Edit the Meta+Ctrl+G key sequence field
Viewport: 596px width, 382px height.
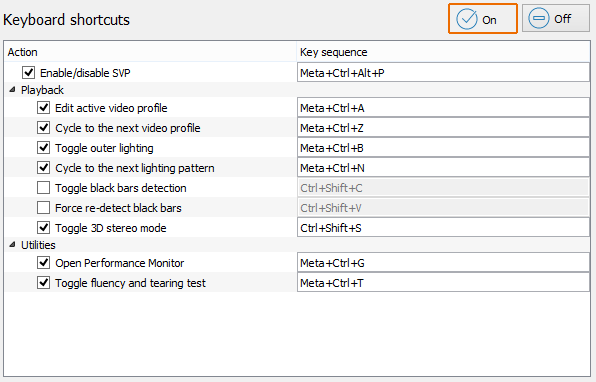click(x=443, y=262)
